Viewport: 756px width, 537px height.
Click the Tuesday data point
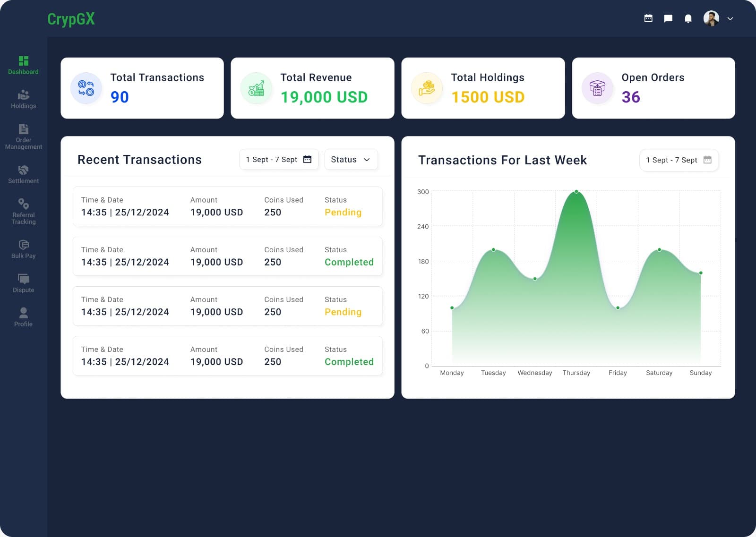point(494,250)
